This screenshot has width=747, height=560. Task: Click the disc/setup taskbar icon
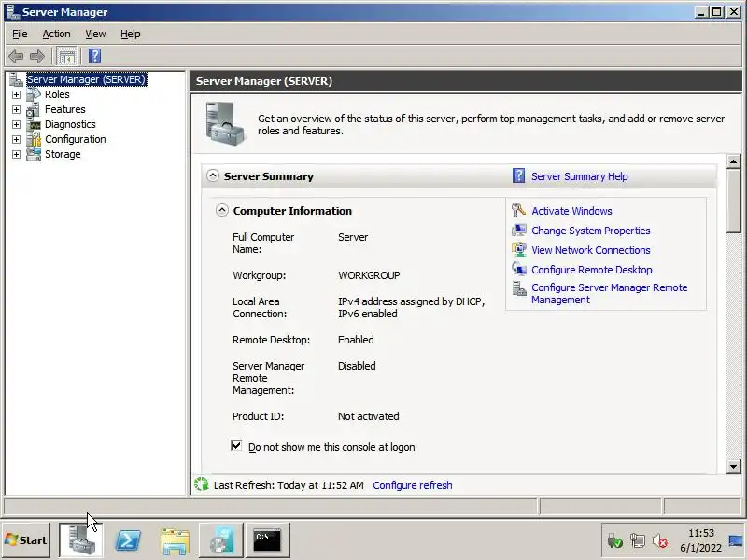point(221,540)
